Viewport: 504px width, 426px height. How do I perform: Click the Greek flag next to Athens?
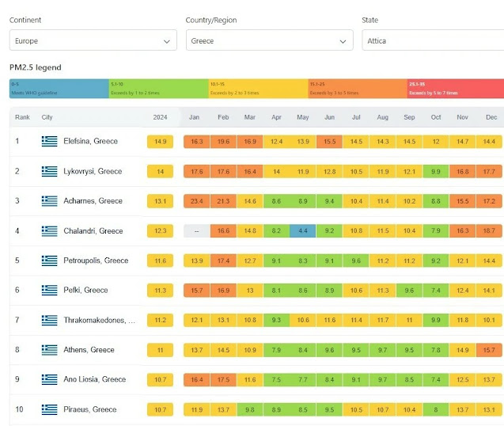click(x=50, y=350)
